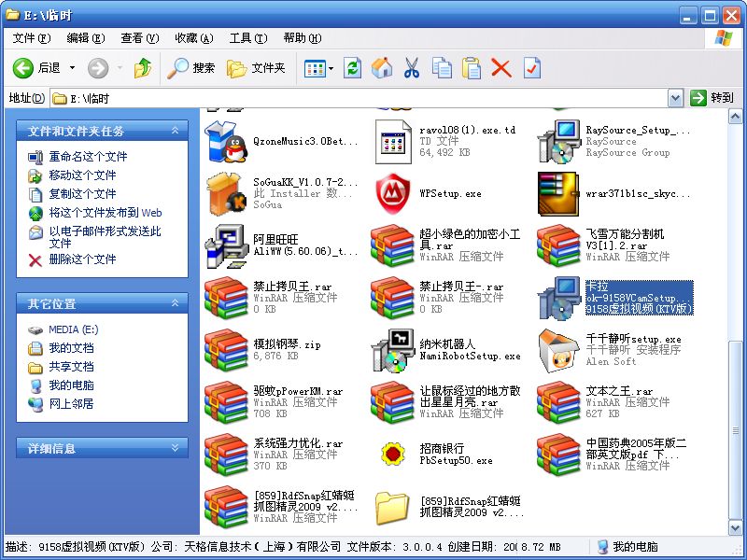Open the 文件(F) menu
The image size is (747, 560).
tap(32, 38)
